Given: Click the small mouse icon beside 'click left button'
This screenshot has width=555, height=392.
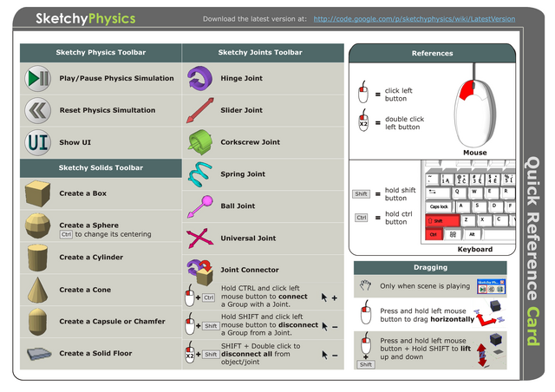Looking at the screenshot, I should pyautogui.click(x=363, y=92).
